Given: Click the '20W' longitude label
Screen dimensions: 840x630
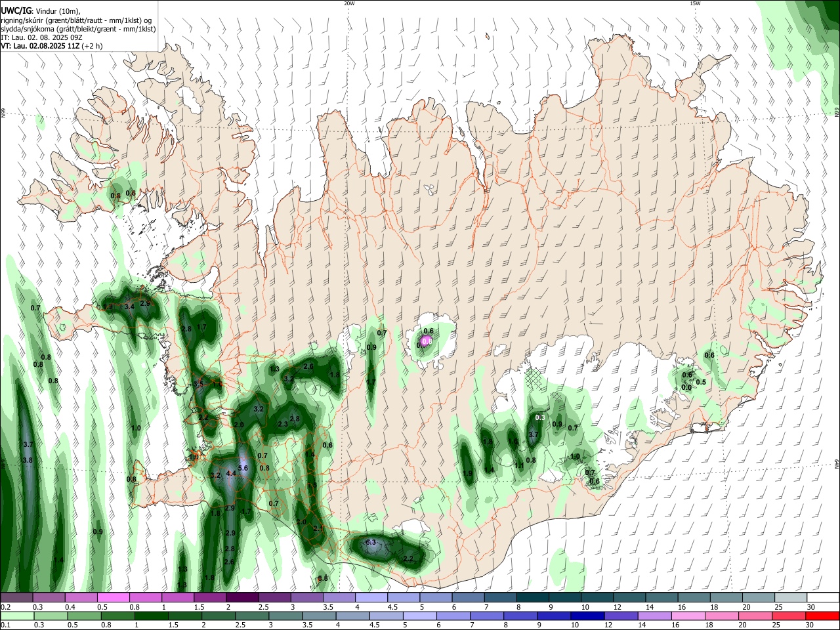Looking at the screenshot, I should pos(349,3).
